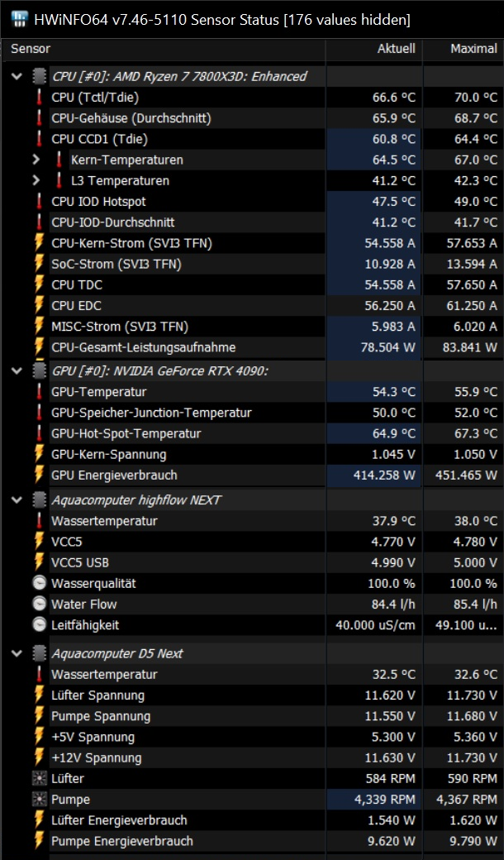Click chip icon beside Aquacomputer highflow NEXT
504x860 pixels.
pyautogui.click(x=39, y=499)
